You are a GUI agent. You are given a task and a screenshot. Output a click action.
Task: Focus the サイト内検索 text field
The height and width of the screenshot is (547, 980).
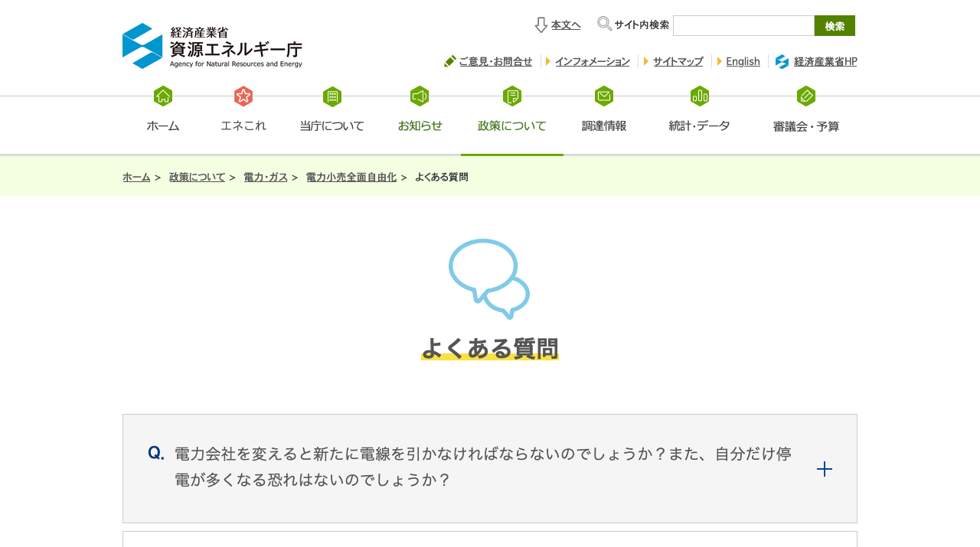coord(743,26)
